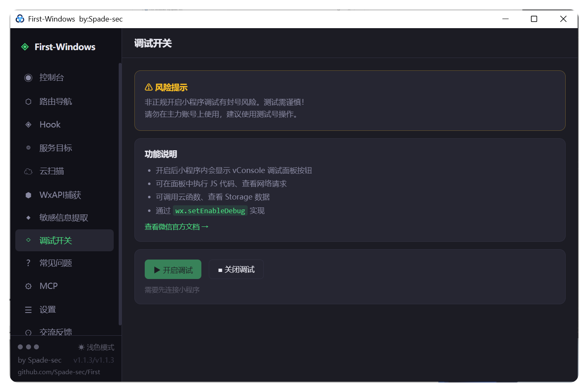This screenshot has height=392, width=588.
Task: Click the gear icon beside MCP
Action: tap(28, 286)
